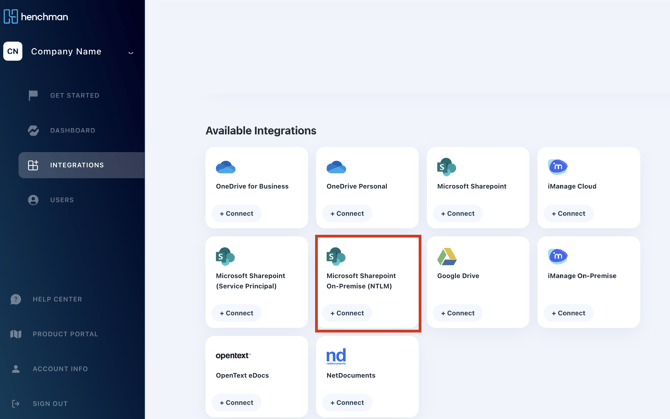The width and height of the screenshot is (670, 419).
Task: Click the Account Info person icon
Action: tap(16, 369)
